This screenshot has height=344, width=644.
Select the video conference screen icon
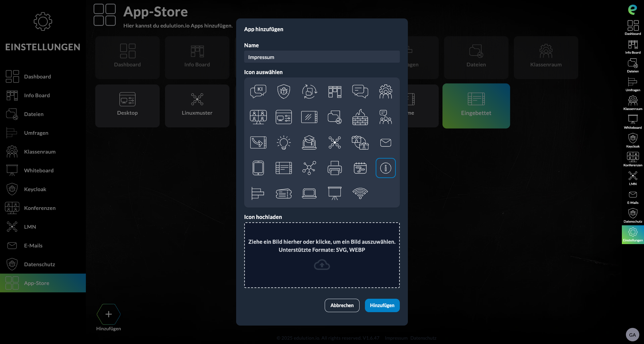pos(258,117)
